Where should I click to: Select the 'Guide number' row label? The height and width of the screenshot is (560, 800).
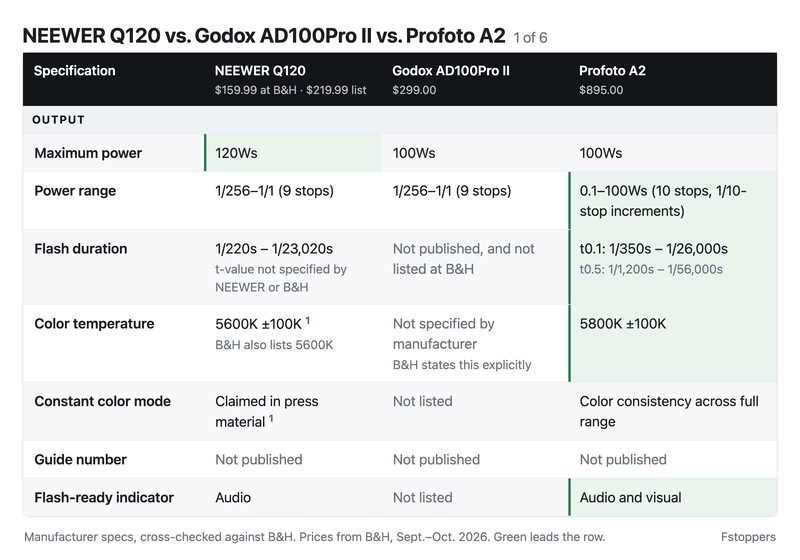pos(81,460)
